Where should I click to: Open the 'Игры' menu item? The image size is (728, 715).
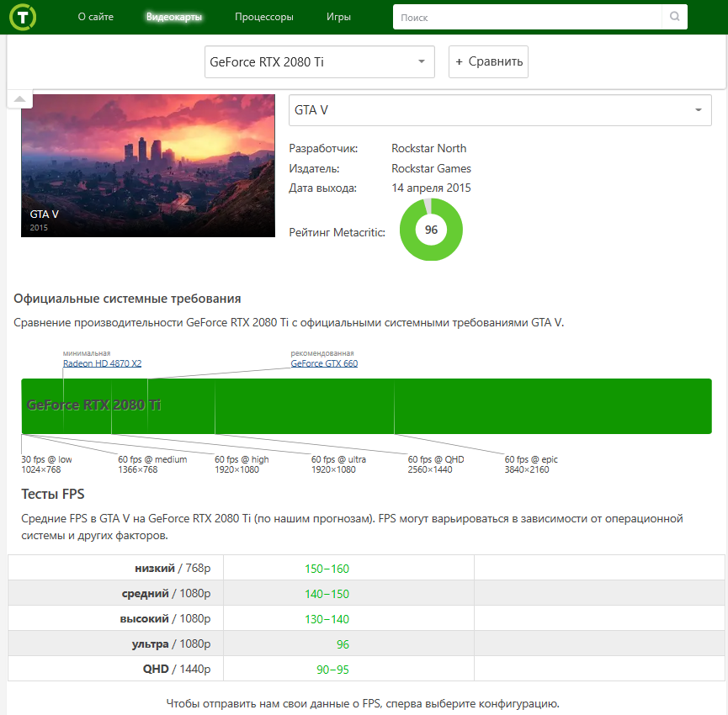[338, 17]
